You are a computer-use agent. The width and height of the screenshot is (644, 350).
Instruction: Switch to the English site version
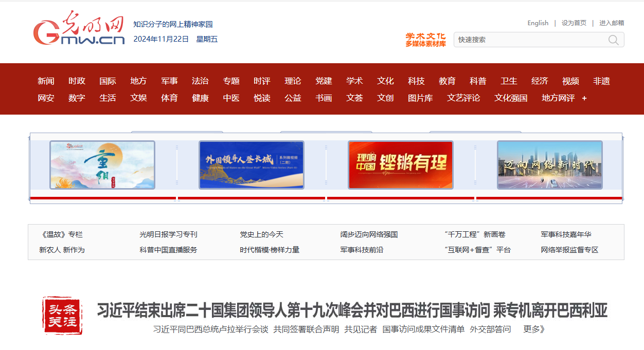[538, 23]
